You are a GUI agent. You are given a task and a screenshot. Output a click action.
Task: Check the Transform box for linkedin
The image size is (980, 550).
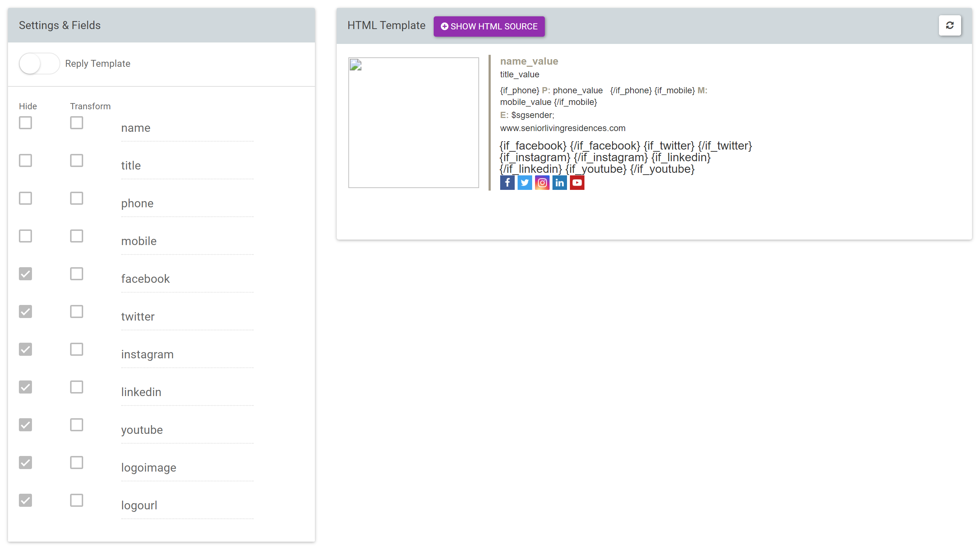click(77, 387)
